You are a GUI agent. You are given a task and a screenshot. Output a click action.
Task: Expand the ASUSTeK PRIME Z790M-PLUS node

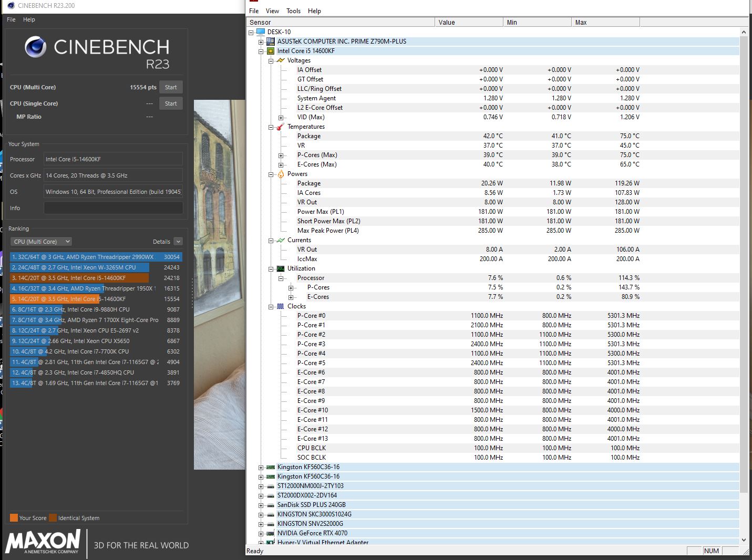point(261,42)
